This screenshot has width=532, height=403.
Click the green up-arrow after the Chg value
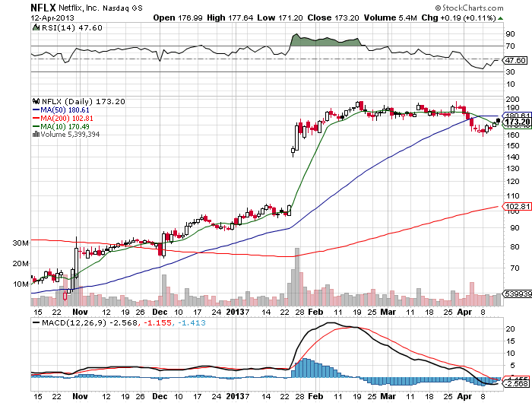point(500,18)
